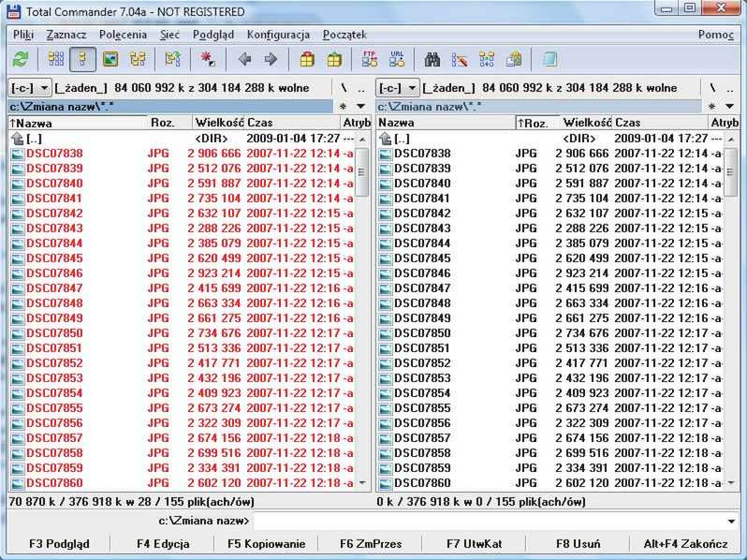Click the Refresh (reread source) toolbar icon
The width and height of the screenshot is (747, 560).
point(21,60)
